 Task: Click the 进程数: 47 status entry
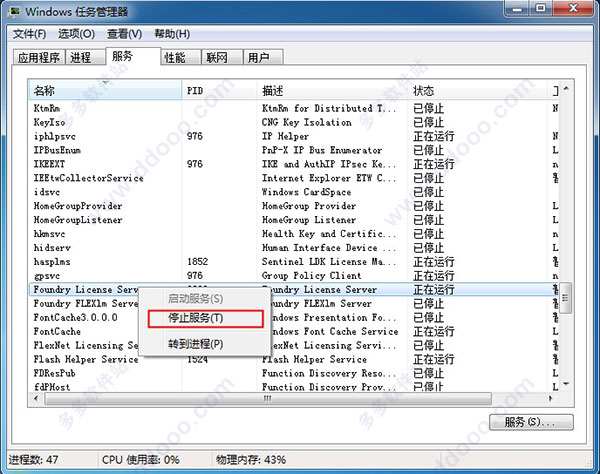tap(33, 459)
